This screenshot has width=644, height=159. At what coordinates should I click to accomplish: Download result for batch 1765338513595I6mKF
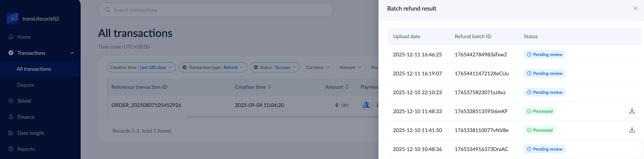click(632, 111)
